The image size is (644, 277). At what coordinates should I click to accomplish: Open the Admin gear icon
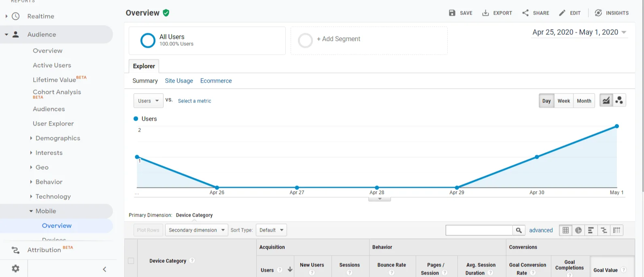pyautogui.click(x=15, y=268)
